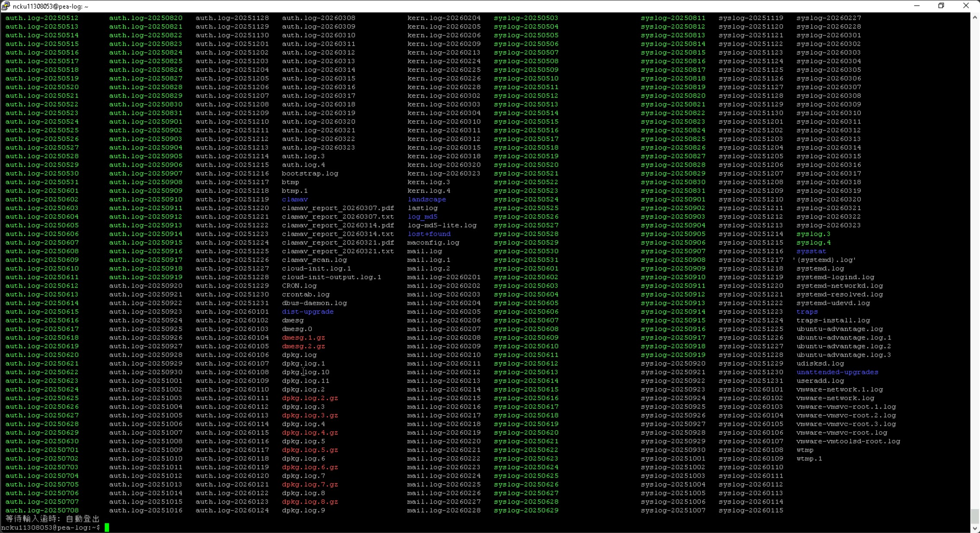Click '(systemd).log' file name
Screen dimensions: 980x533
coord(824,260)
